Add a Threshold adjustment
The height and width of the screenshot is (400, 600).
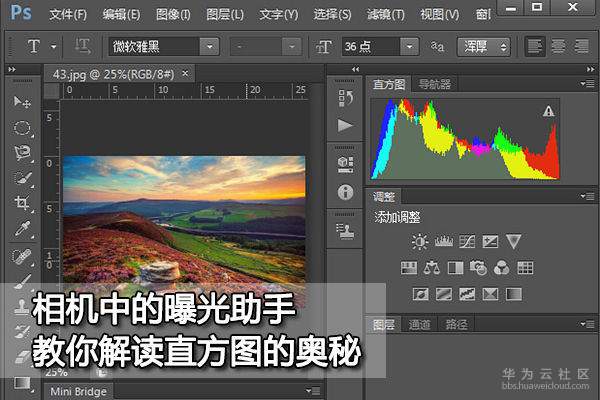[467, 294]
